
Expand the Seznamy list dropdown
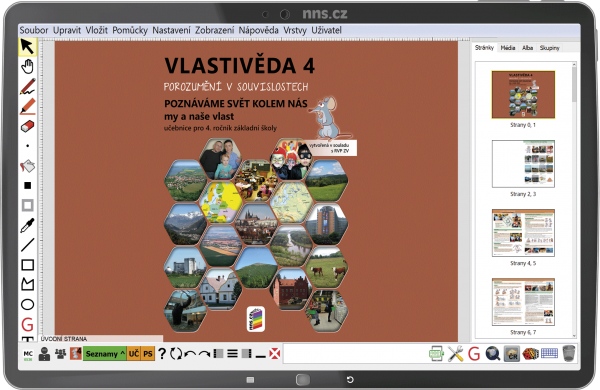pos(105,354)
